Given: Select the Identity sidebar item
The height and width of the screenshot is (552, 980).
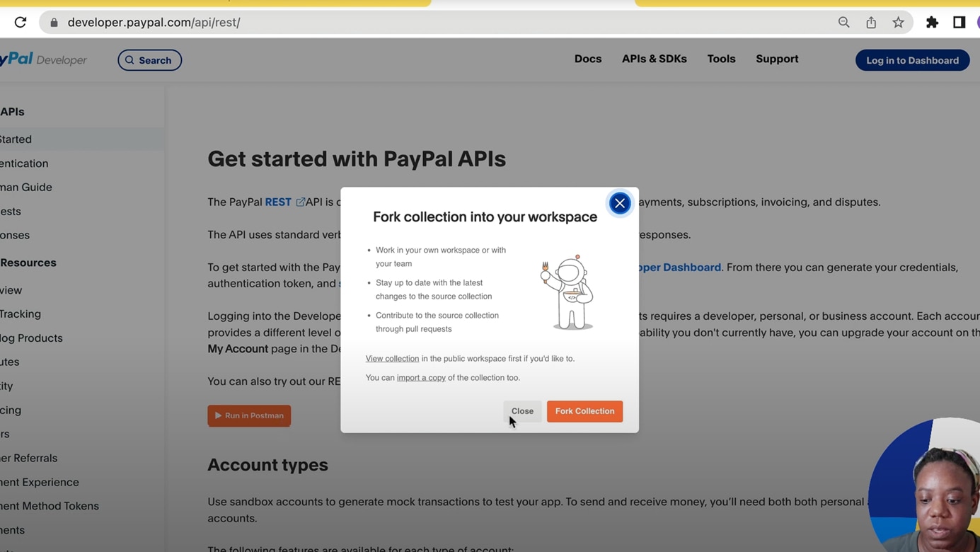Looking at the screenshot, I should 6,386.
